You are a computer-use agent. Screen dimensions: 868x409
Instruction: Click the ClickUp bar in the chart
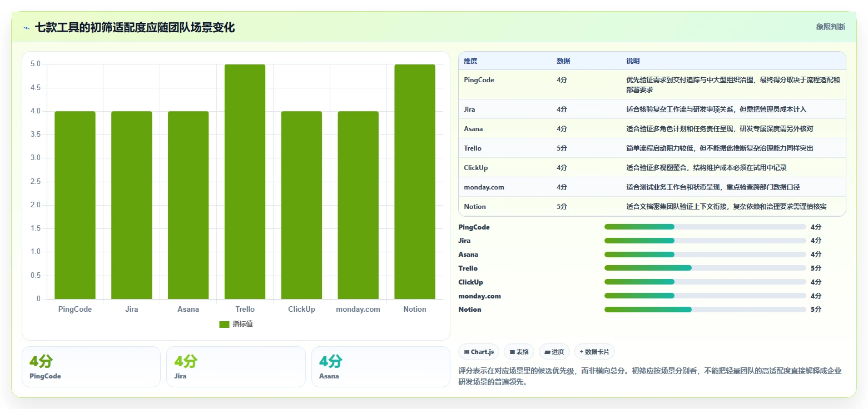302,205
